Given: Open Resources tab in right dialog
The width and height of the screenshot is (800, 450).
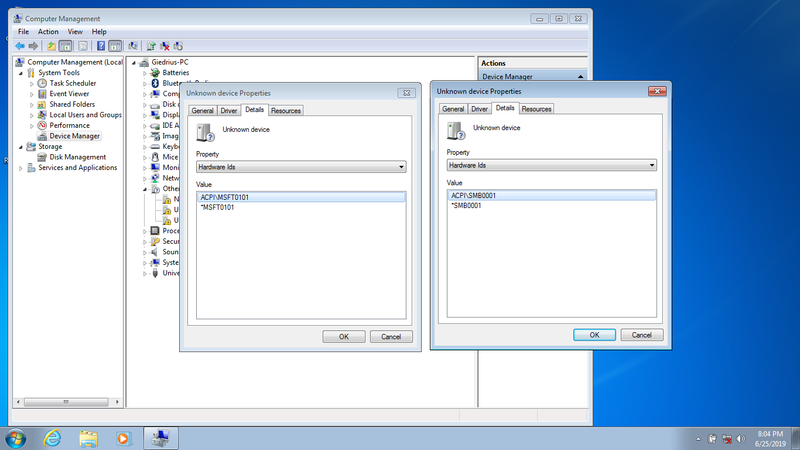Looking at the screenshot, I should coord(536,109).
